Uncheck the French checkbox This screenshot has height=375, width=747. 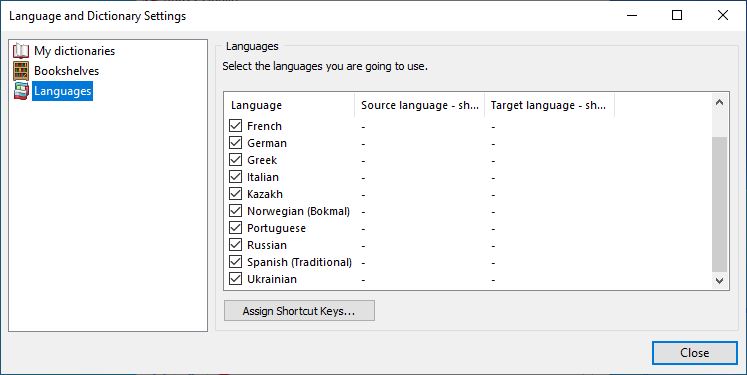click(x=235, y=126)
